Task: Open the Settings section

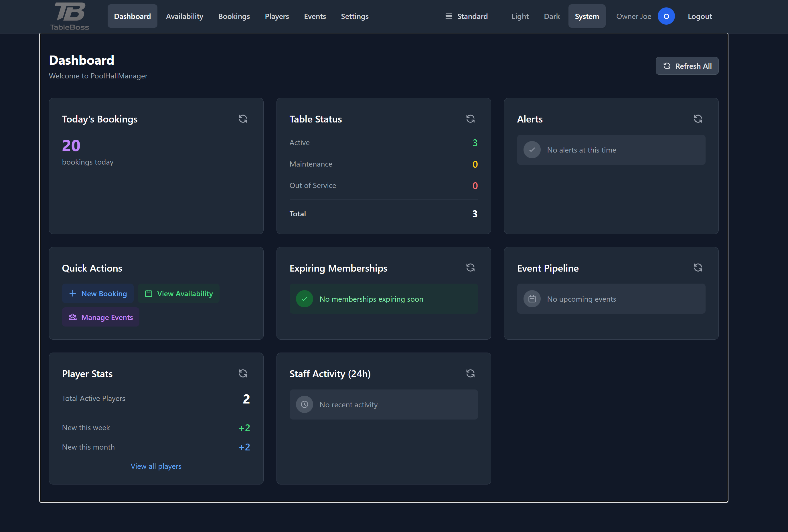Action: click(x=354, y=16)
